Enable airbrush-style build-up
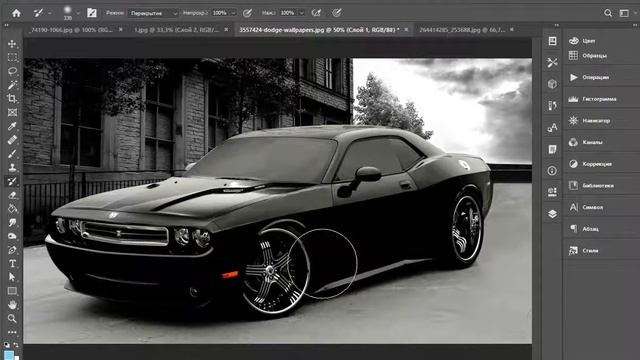Image resolution: width=640 pixels, height=360 pixels. [316, 13]
